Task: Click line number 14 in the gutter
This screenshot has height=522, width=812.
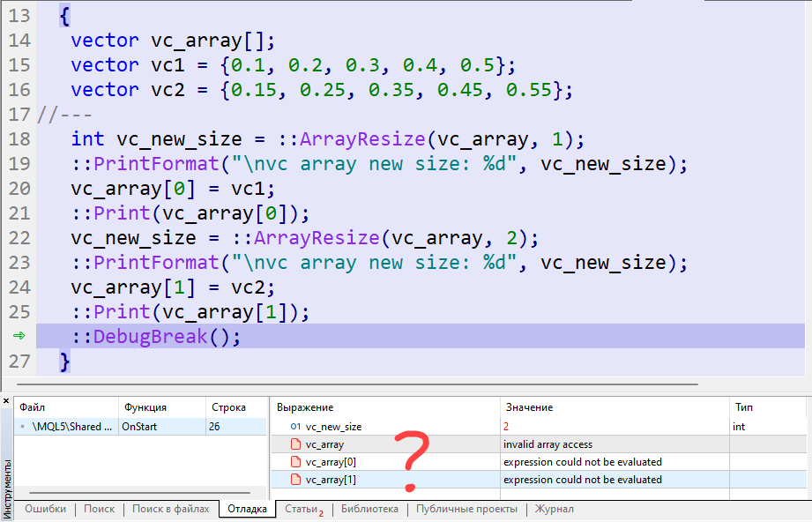Action: click(x=19, y=41)
